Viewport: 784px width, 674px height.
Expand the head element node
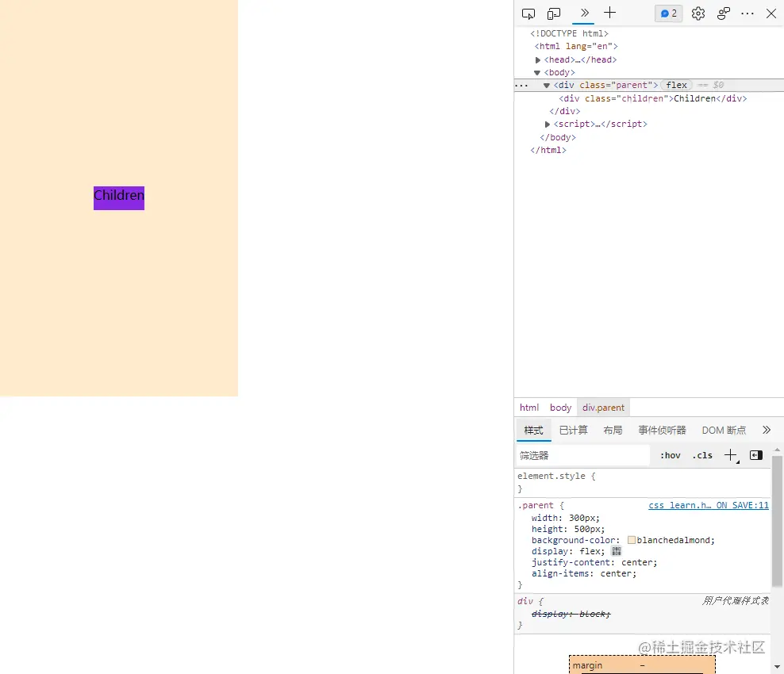click(x=538, y=60)
